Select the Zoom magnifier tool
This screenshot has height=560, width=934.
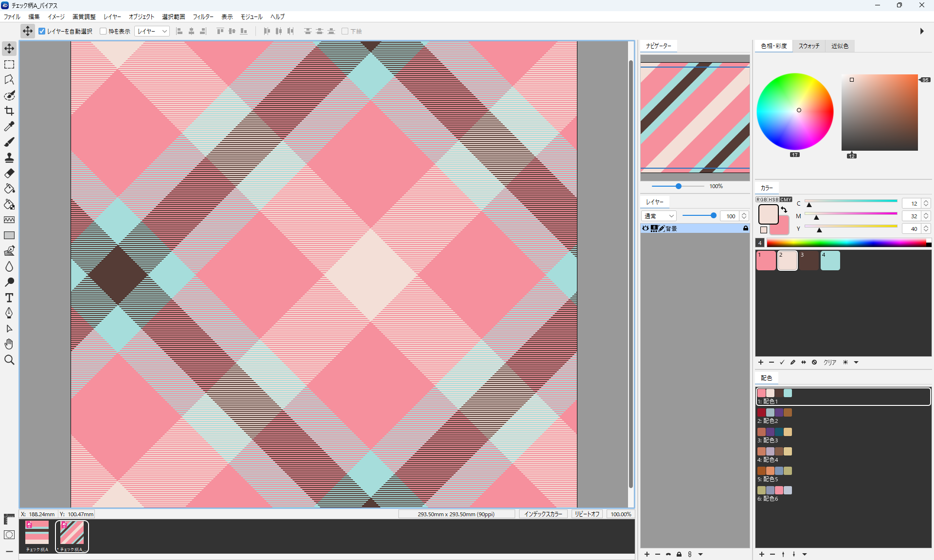9,360
